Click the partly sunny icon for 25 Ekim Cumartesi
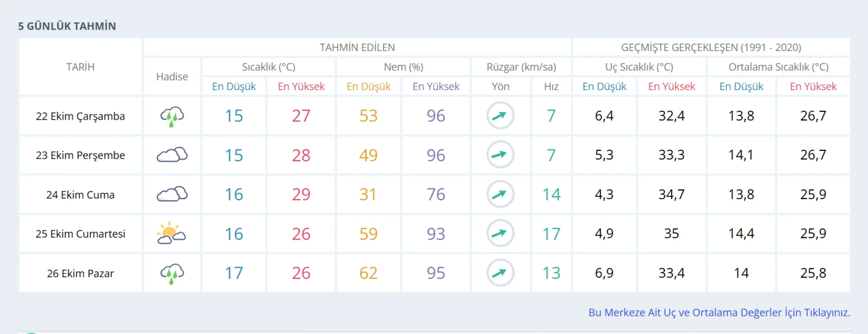This screenshot has width=868, height=334. coord(171,234)
